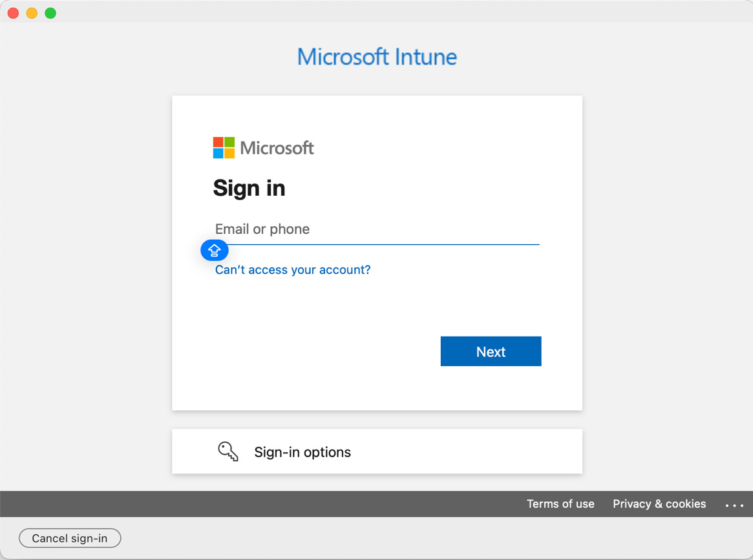
Task: Click the Microsoft four-color logo
Action: [x=224, y=148]
